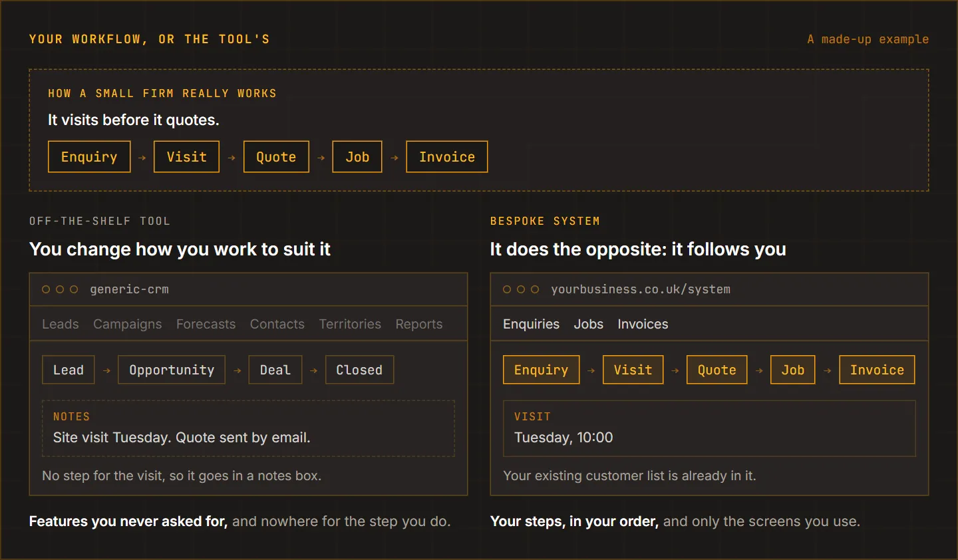Screen dimensions: 958x560
Task: Open the Forecasts tab
Action: pos(206,324)
